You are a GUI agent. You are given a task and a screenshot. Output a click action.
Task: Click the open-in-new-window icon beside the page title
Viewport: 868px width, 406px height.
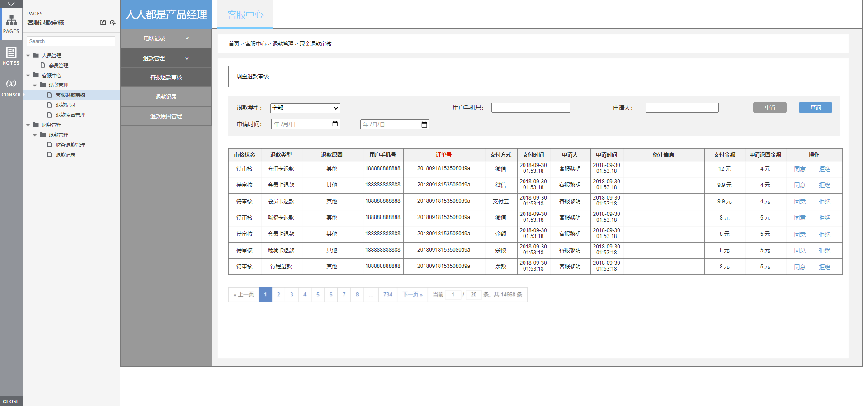103,23
